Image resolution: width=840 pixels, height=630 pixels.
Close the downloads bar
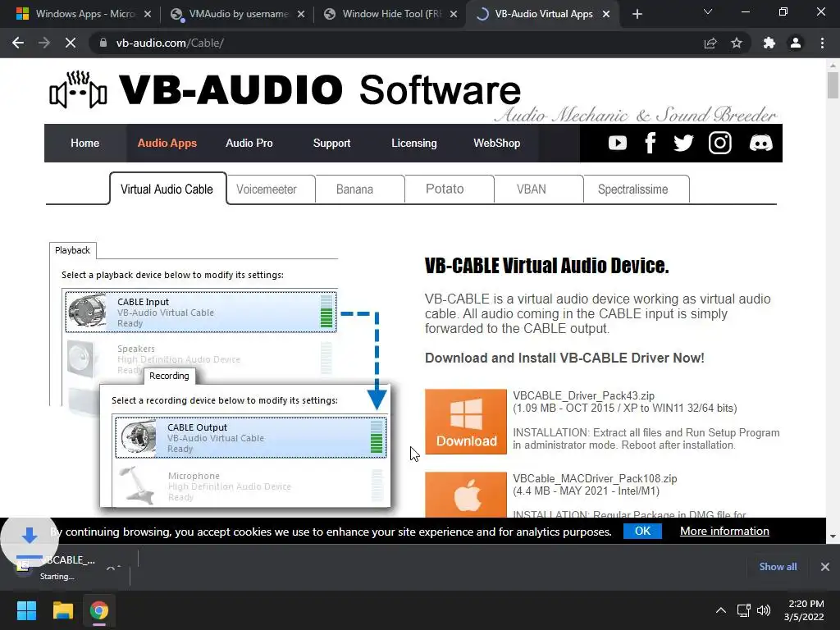pyautogui.click(x=825, y=566)
